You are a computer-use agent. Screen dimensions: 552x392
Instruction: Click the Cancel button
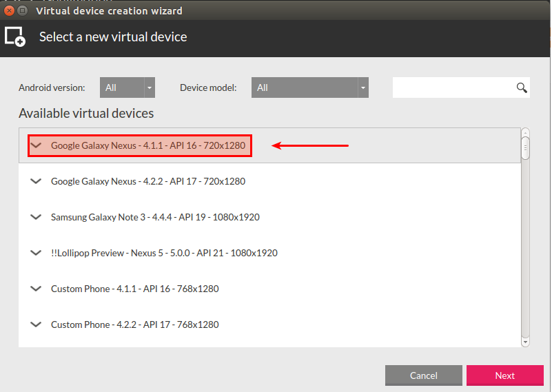pyautogui.click(x=424, y=375)
